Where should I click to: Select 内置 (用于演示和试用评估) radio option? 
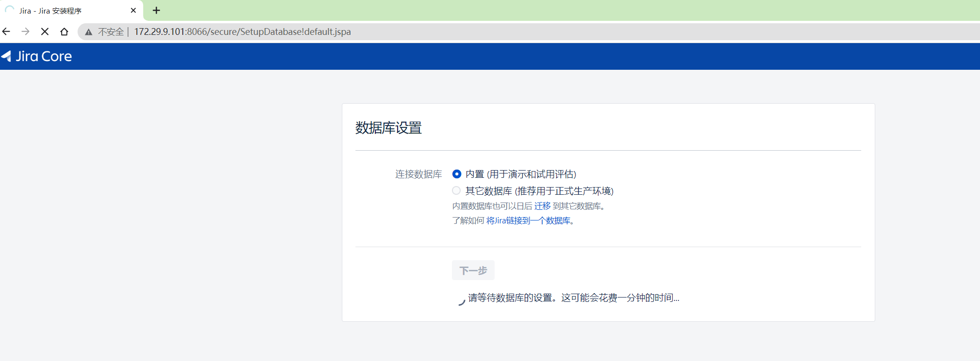(x=456, y=174)
